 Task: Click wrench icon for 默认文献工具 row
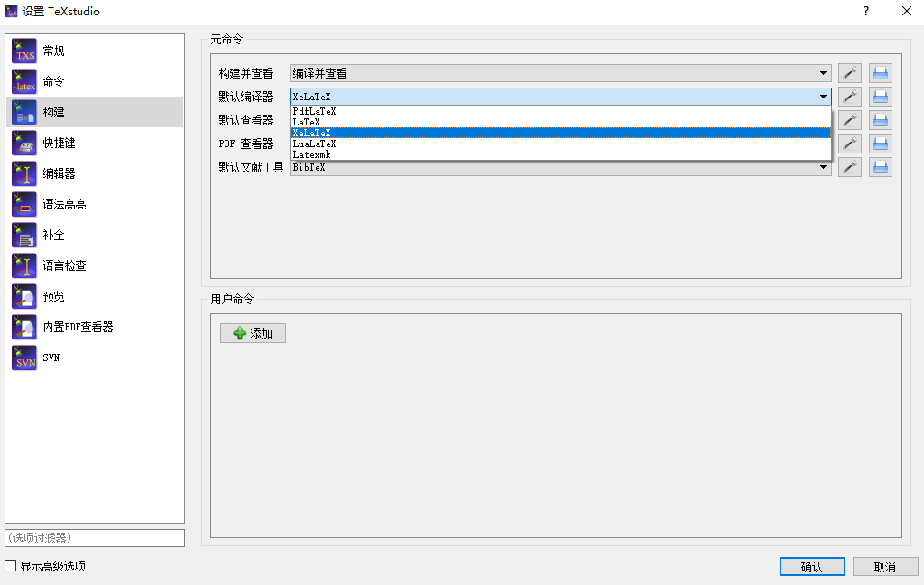click(850, 167)
